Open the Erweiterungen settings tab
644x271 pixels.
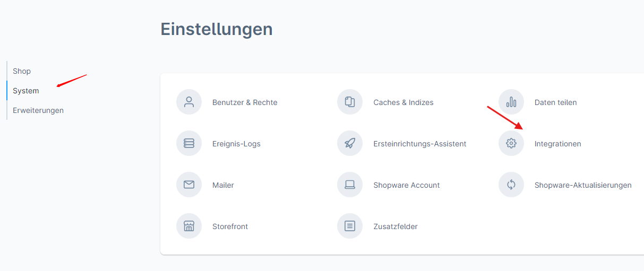(38, 110)
